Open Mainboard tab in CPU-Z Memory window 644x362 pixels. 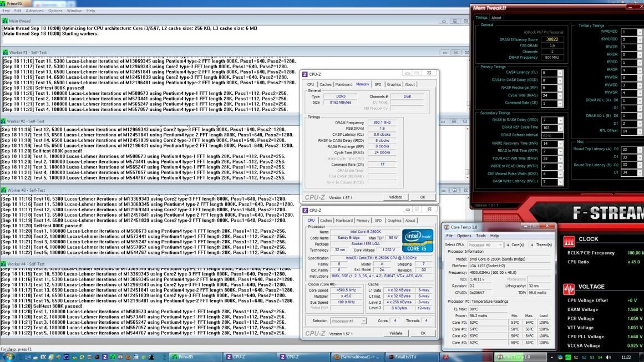click(344, 85)
